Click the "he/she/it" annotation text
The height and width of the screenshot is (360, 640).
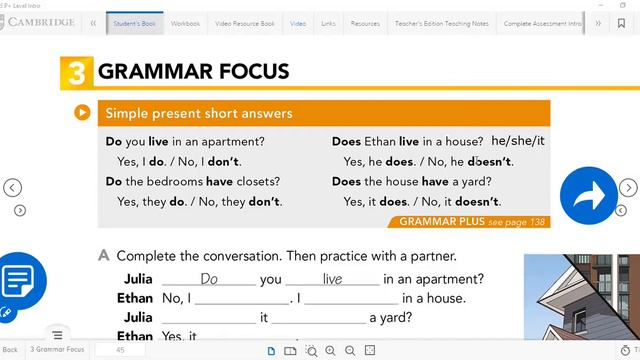(x=518, y=141)
